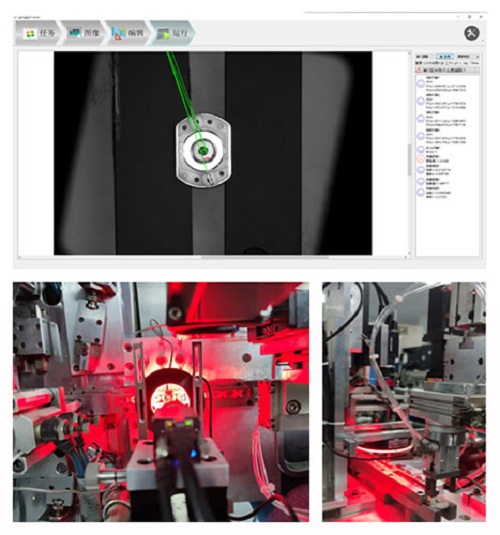Click the fourth result item circle icon
The width and height of the screenshot is (500, 535).
tap(421, 136)
